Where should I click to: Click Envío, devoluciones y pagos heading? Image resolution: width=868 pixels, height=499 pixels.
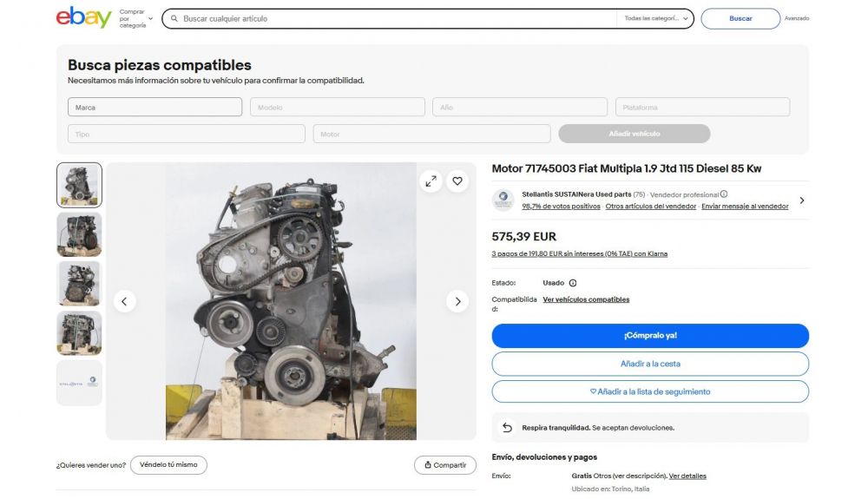point(544,457)
